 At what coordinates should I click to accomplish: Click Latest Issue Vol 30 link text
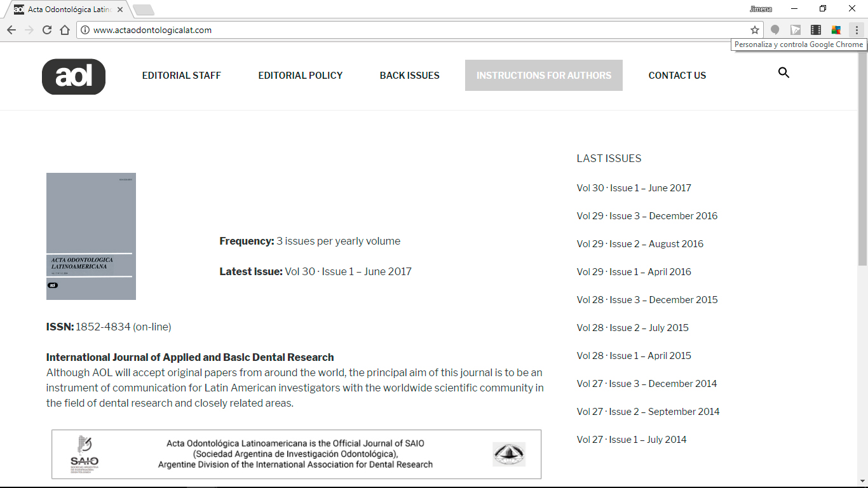click(x=348, y=272)
